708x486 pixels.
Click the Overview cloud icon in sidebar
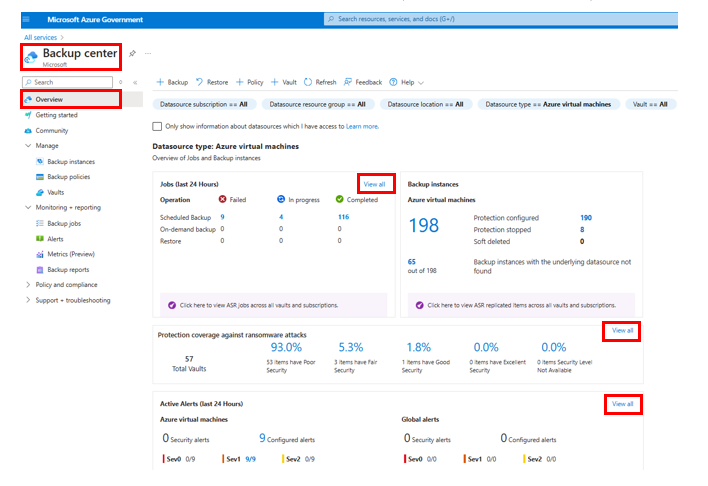(x=28, y=99)
